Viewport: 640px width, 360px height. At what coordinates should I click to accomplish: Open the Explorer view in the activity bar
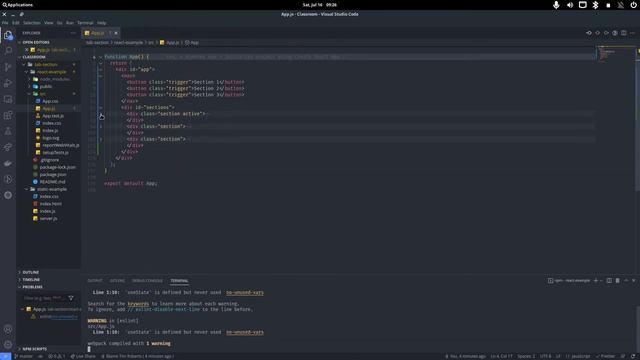point(8,36)
